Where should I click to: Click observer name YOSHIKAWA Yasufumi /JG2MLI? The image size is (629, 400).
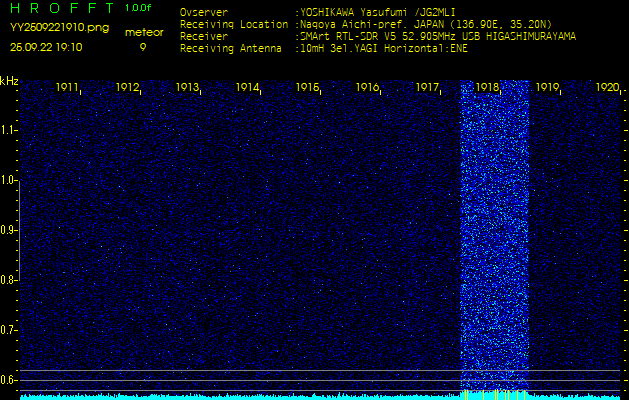(377, 12)
